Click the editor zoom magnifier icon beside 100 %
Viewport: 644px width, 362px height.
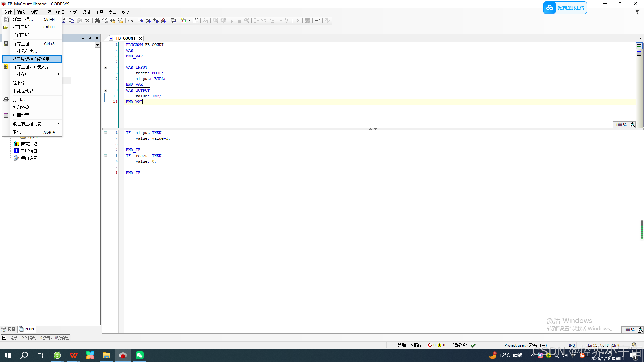(x=633, y=125)
